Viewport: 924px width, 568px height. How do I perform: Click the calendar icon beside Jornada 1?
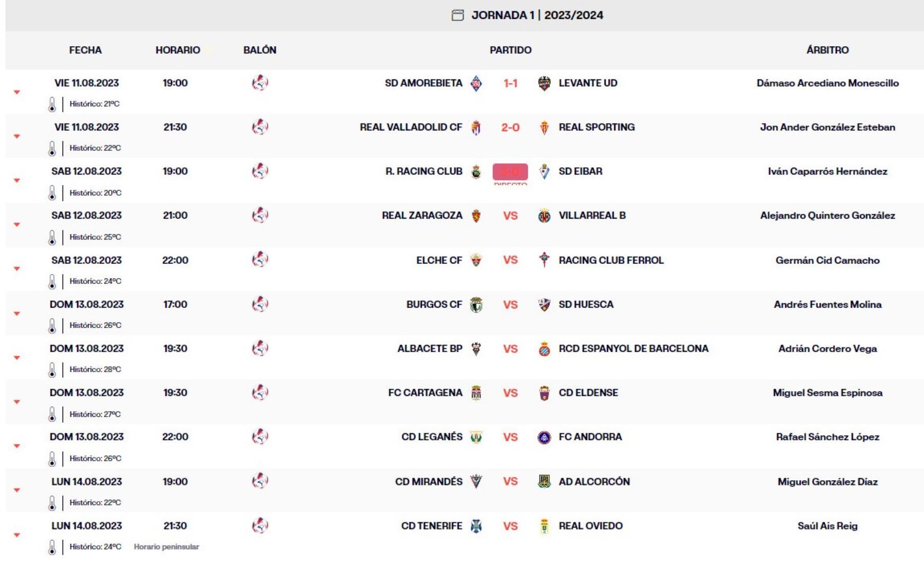click(457, 15)
